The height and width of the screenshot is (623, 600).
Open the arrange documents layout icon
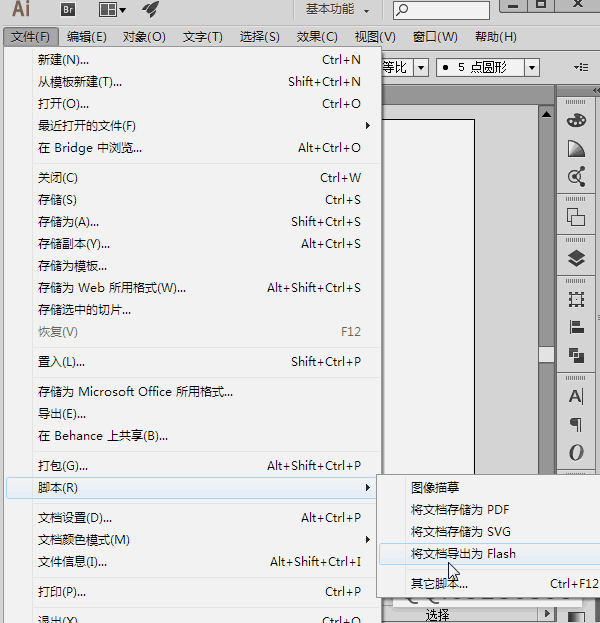pos(112,10)
